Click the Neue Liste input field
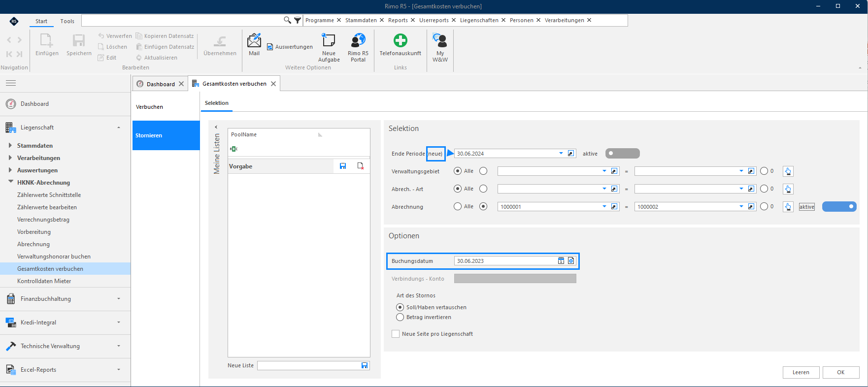 [x=309, y=365]
